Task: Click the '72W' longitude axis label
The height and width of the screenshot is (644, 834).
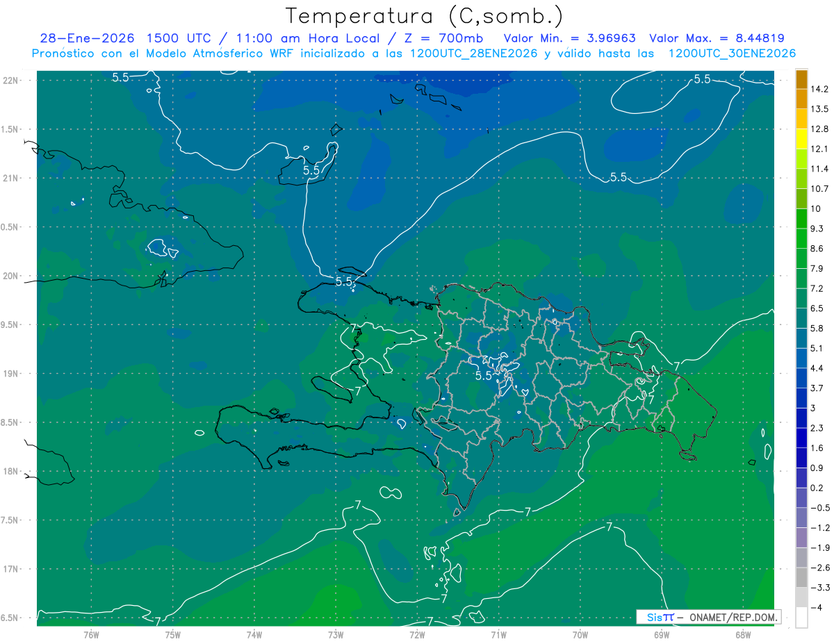Action: pos(417,635)
